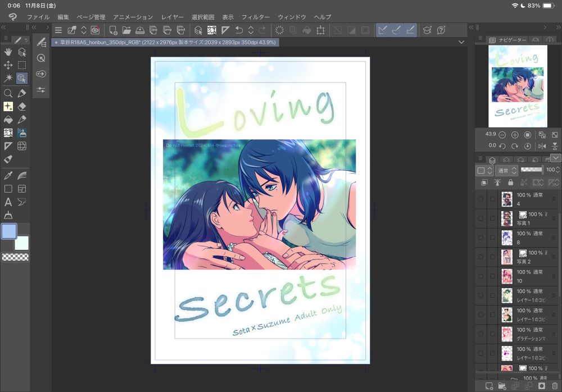
Task: Collapse the right palette dock double chevron
Action: tap(559, 27)
